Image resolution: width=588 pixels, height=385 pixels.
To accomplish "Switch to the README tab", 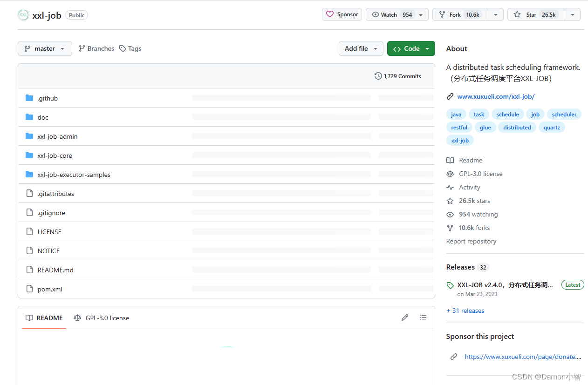I will click(x=44, y=318).
